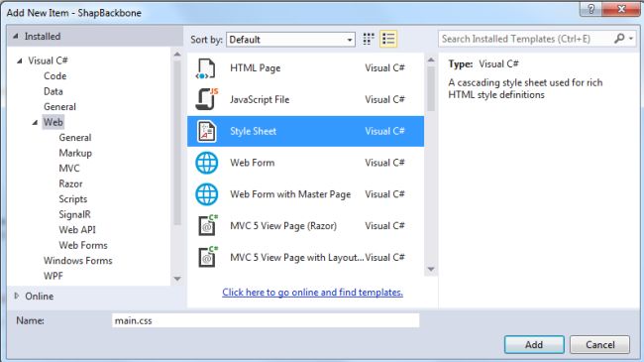Click the category tree scroll down arrow
This screenshot has width=644, height=362.
click(177, 279)
